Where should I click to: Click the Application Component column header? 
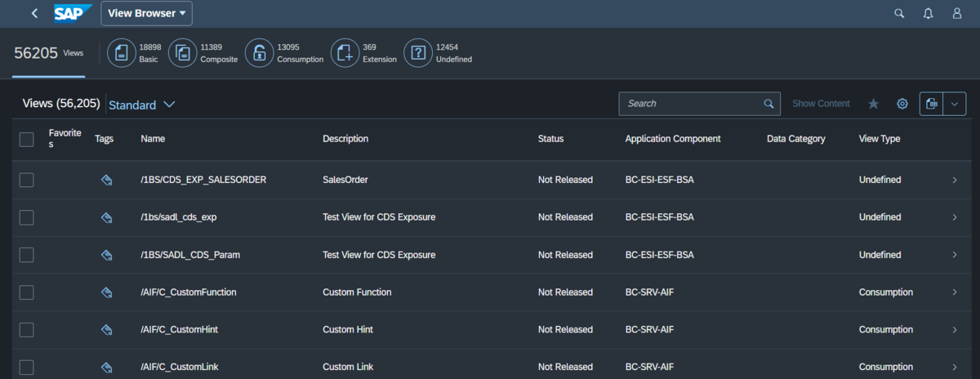673,139
